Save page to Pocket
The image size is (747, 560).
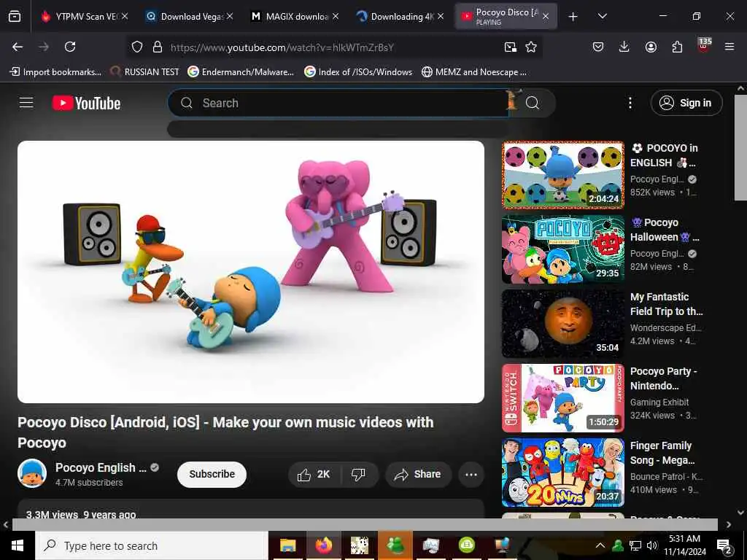pos(598,47)
